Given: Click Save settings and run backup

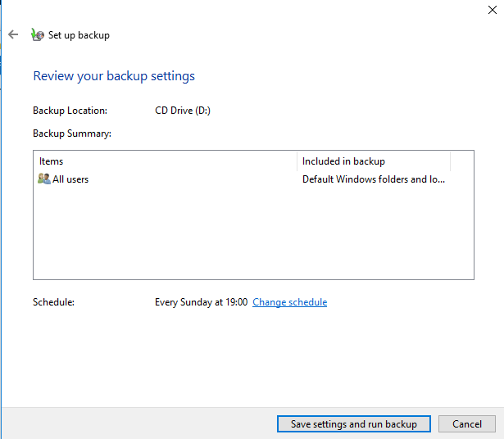Looking at the screenshot, I should [x=354, y=424].
